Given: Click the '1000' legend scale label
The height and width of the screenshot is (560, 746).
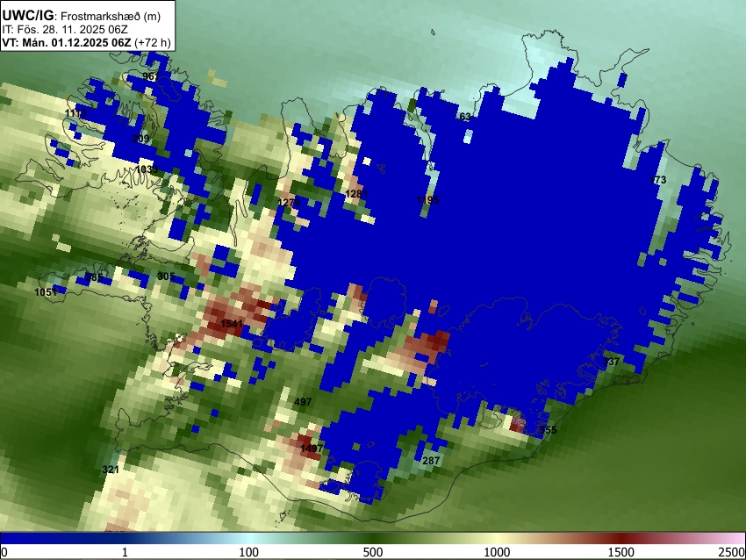Looking at the screenshot, I should [497, 552].
